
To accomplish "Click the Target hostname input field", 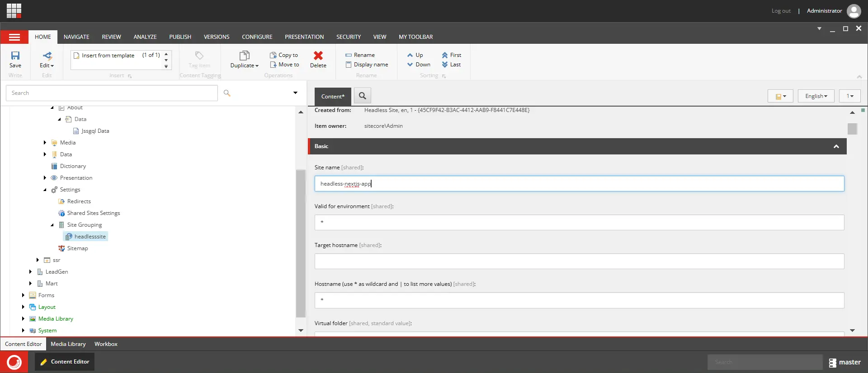I will (x=579, y=261).
